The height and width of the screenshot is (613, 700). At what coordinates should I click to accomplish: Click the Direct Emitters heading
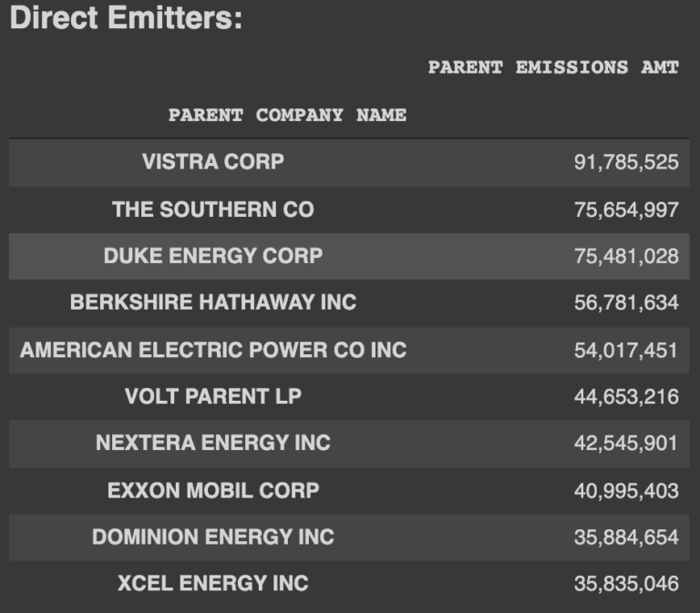[x=126, y=18]
